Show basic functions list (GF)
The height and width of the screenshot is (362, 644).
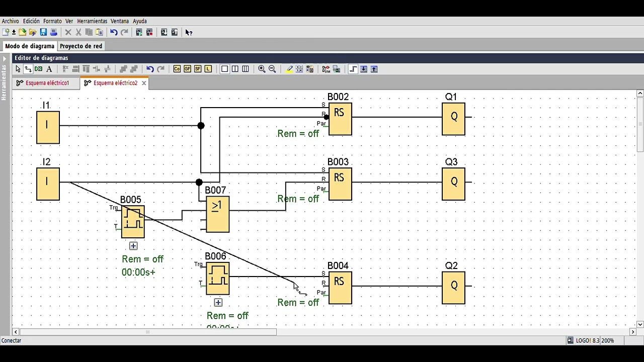pos(187,69)
